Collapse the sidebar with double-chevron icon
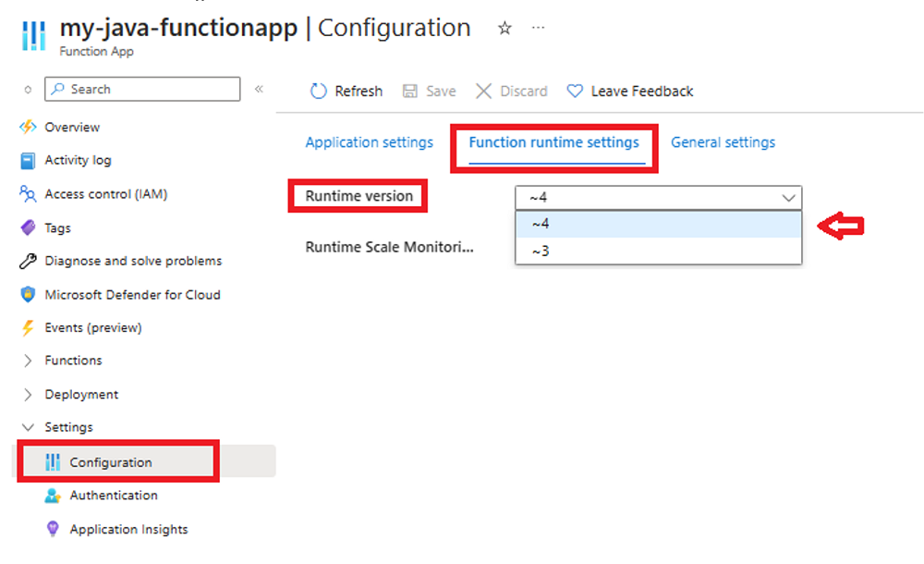The height and width of the screenshot is (564, 924). [x=260, y=89]
